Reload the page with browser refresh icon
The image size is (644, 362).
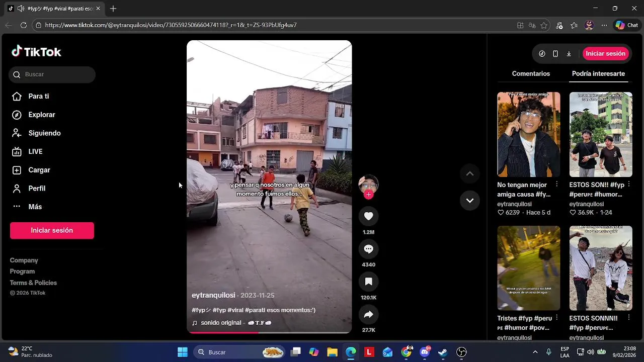(24, 25)
